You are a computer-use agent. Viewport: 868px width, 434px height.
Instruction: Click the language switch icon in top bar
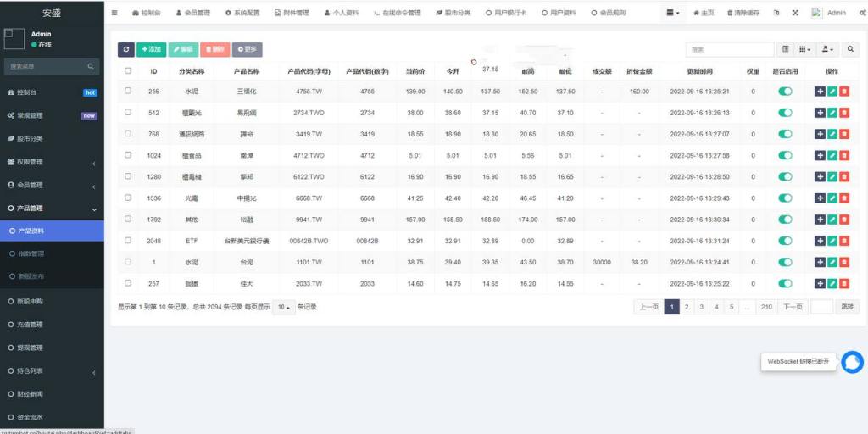[x=776, y=13]
